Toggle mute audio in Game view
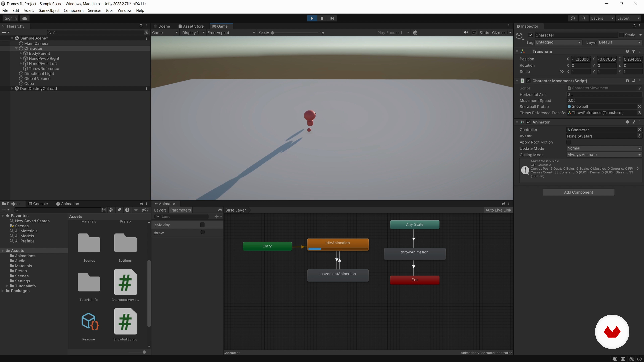The height and width of the screenshot is (362, 644). [466, 33]
